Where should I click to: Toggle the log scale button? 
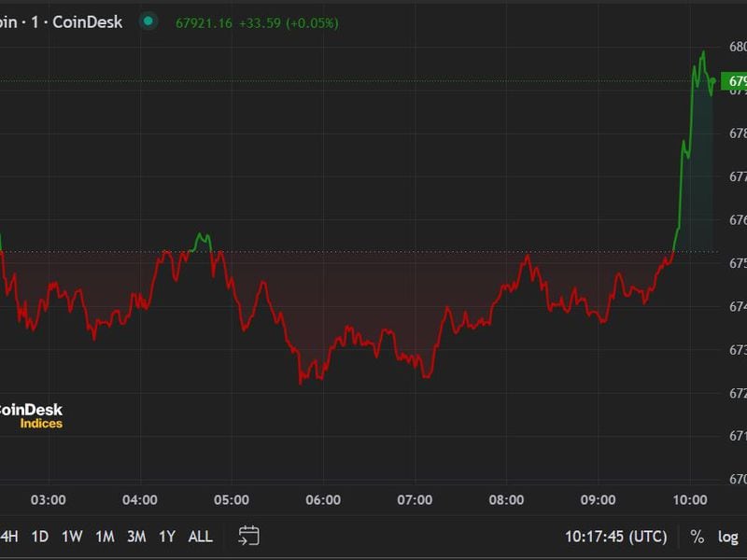727,537
